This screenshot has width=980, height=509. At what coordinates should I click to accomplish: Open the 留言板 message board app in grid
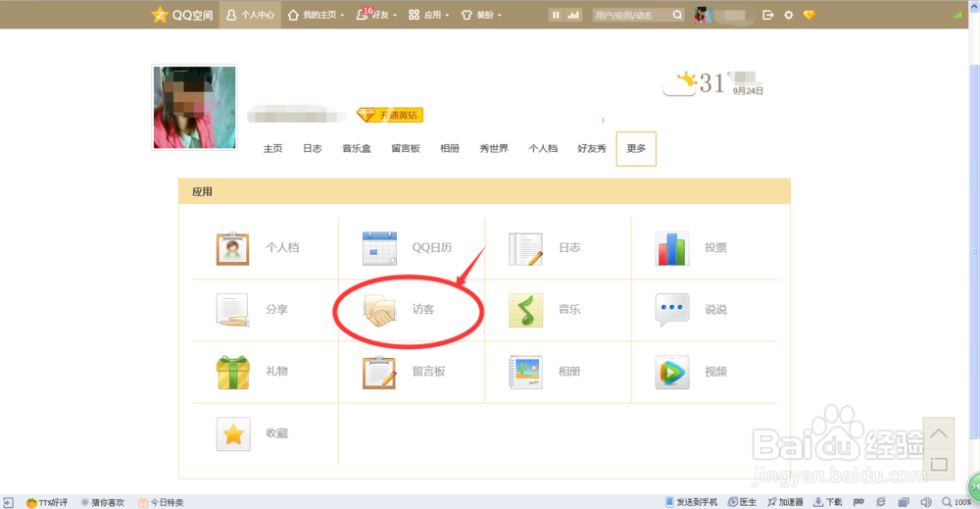[x=379, y=372]
